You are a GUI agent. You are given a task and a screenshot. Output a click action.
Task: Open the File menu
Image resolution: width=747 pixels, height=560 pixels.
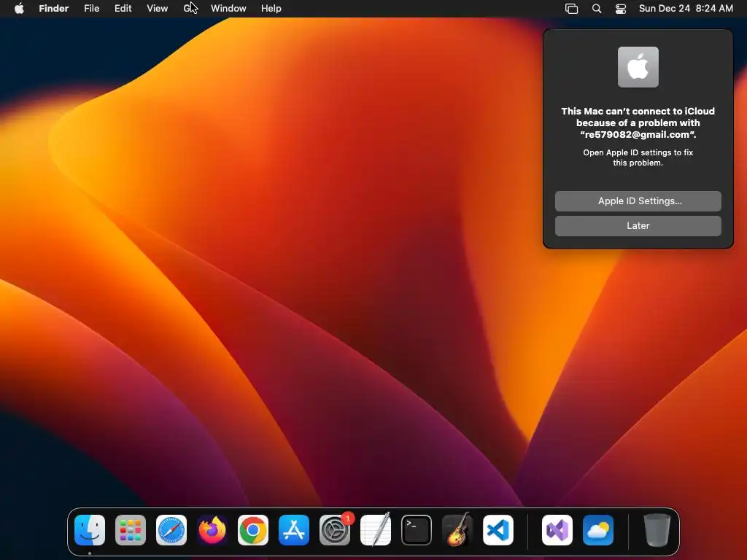pos(91,9)
